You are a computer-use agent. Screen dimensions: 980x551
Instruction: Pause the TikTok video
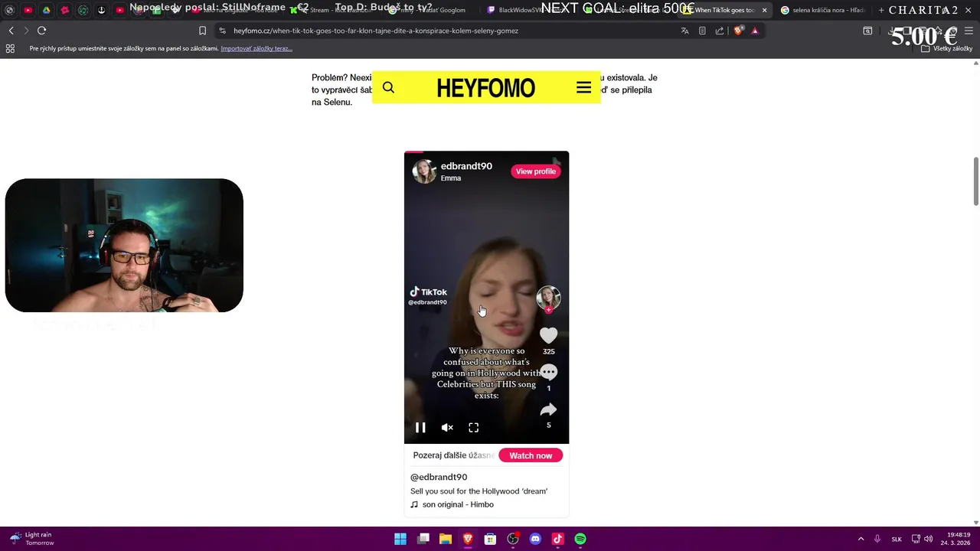420,428
